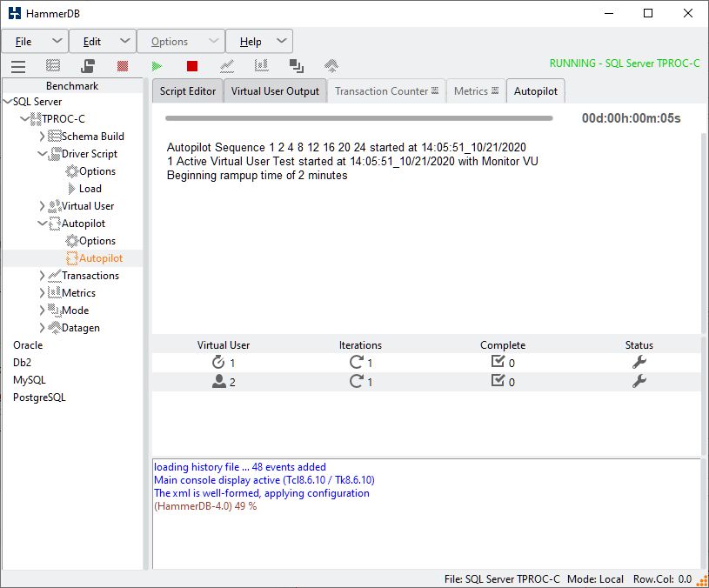Image resolution: width=709 pixels, height=588 pixels.
Task: Expand the Transactions tree node
Action: (42, 275)
